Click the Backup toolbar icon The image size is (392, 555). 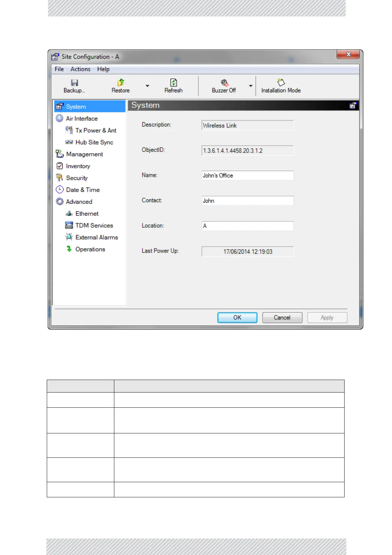(74, 82)
